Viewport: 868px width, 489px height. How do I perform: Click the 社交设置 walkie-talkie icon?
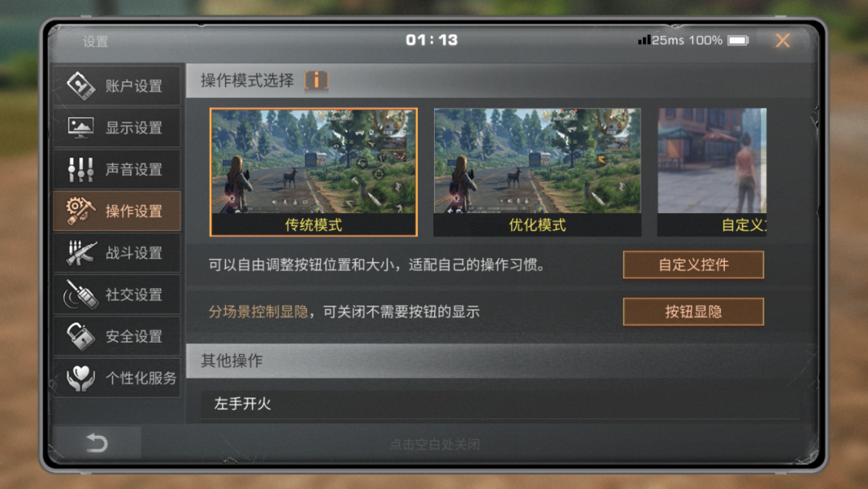tap(81, 294)
